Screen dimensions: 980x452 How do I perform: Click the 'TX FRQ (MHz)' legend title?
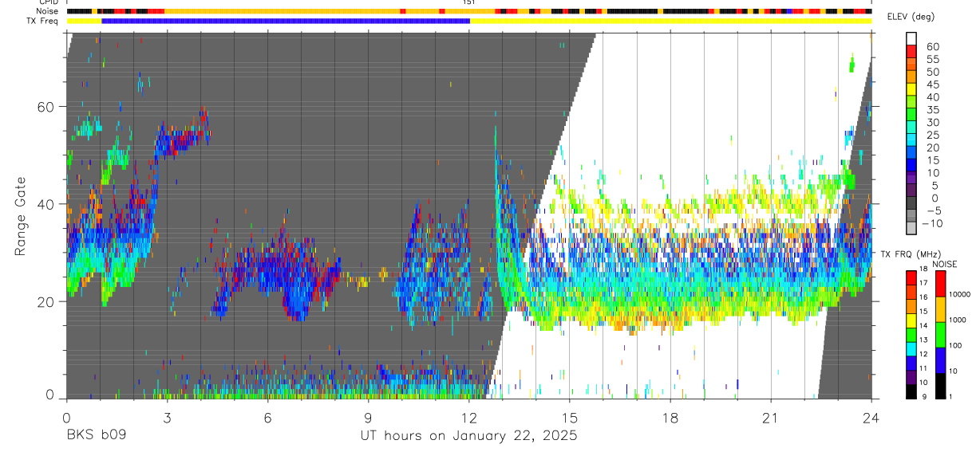point(911,254)
